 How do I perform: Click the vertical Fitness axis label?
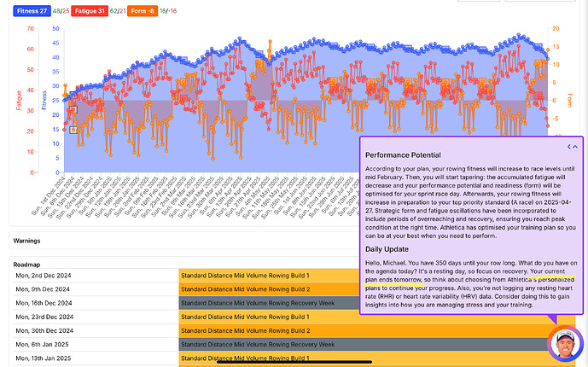pos(44,100)
